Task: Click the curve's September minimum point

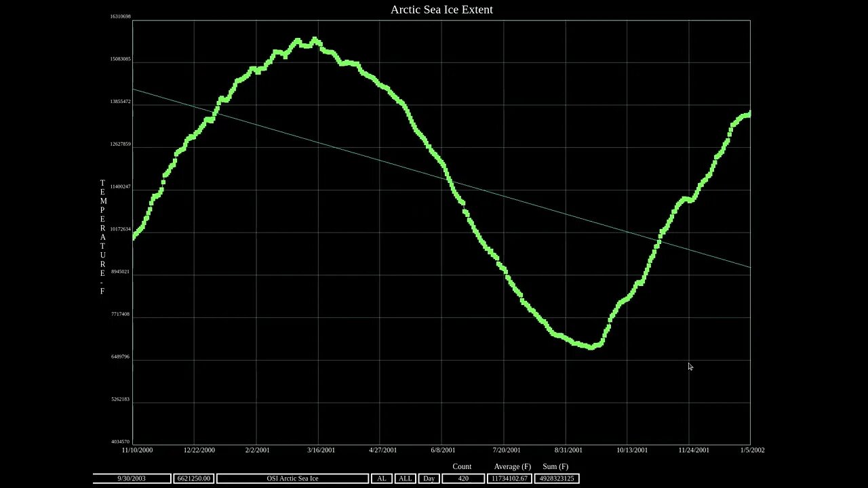Action: click(x=591, y=346)
